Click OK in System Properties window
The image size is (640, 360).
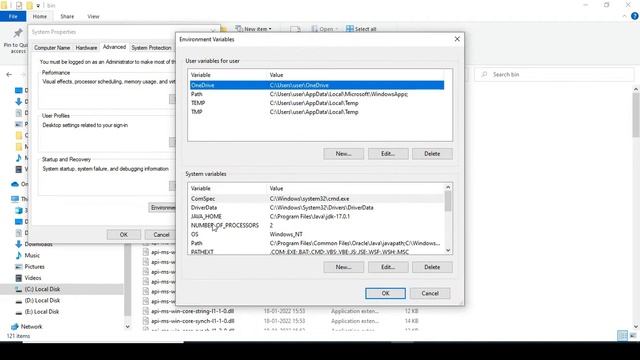[124, 235]
